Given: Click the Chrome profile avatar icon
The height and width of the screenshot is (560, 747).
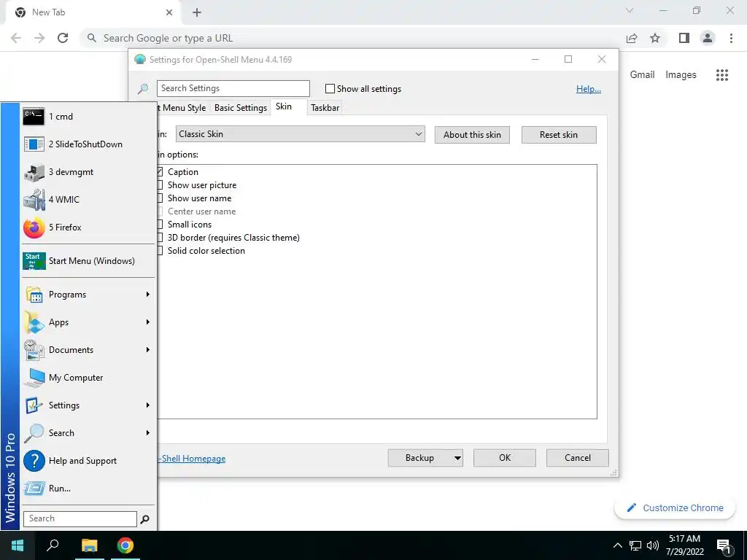Looking at the screenshot, I should point(708,38).
